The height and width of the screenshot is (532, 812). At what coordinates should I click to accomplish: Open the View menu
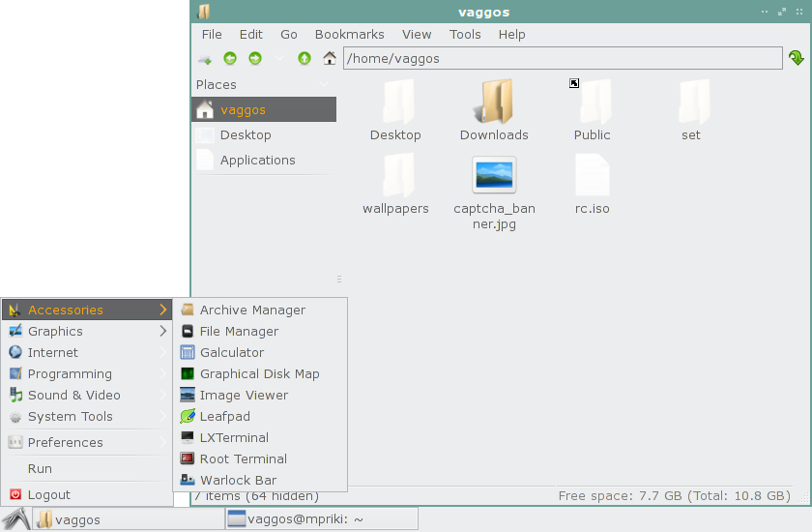(417, 34)
